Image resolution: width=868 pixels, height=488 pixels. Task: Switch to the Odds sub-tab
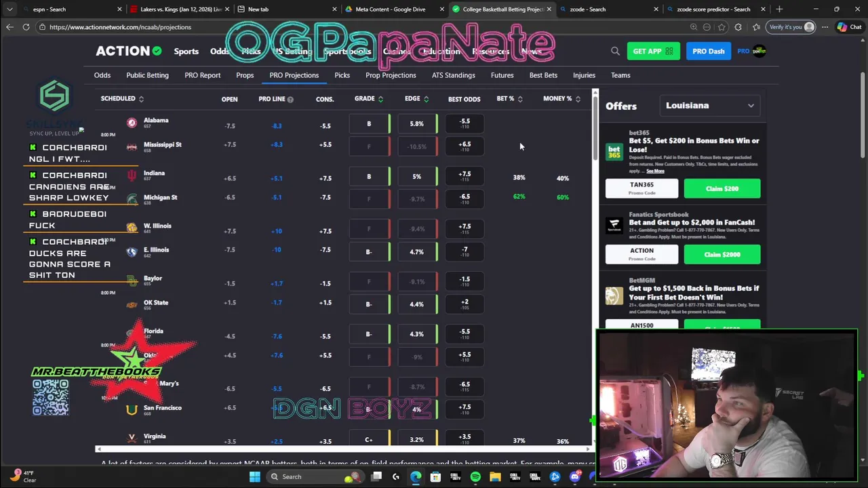pos(102,75)
